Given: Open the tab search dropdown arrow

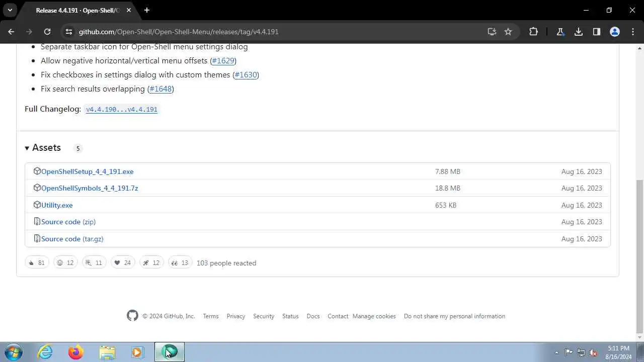Looking at the screenshot, I should (10, 10).
